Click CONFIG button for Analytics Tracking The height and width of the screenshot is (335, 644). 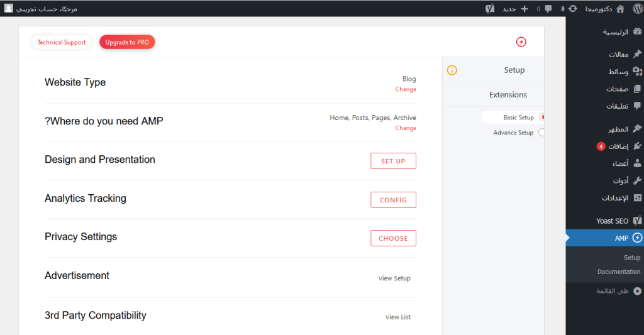(x=393, y=200)
